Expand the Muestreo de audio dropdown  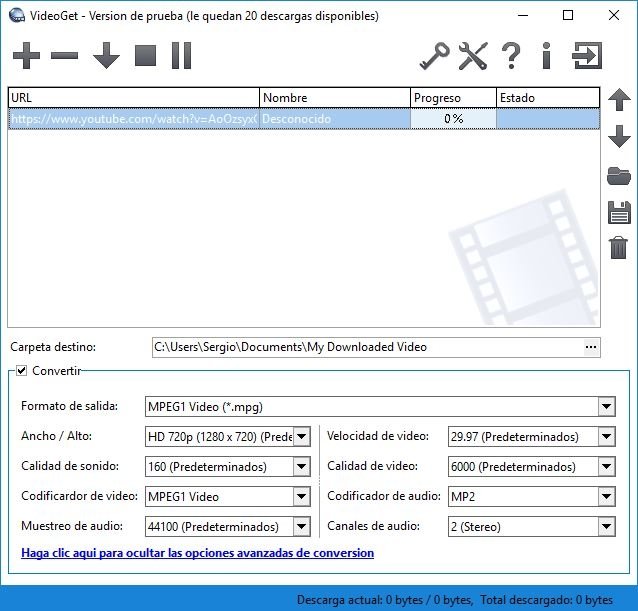[302, 526]
